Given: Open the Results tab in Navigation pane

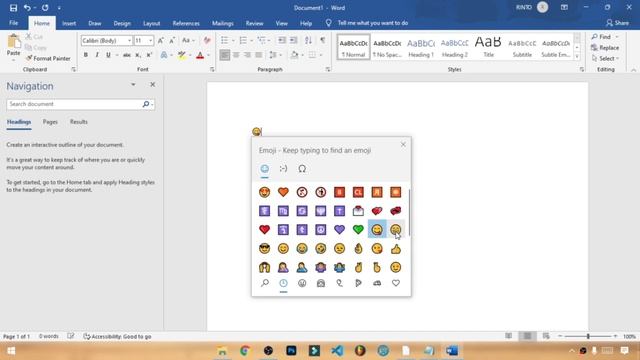Looking at the screenshot, I should pos(78,122).
